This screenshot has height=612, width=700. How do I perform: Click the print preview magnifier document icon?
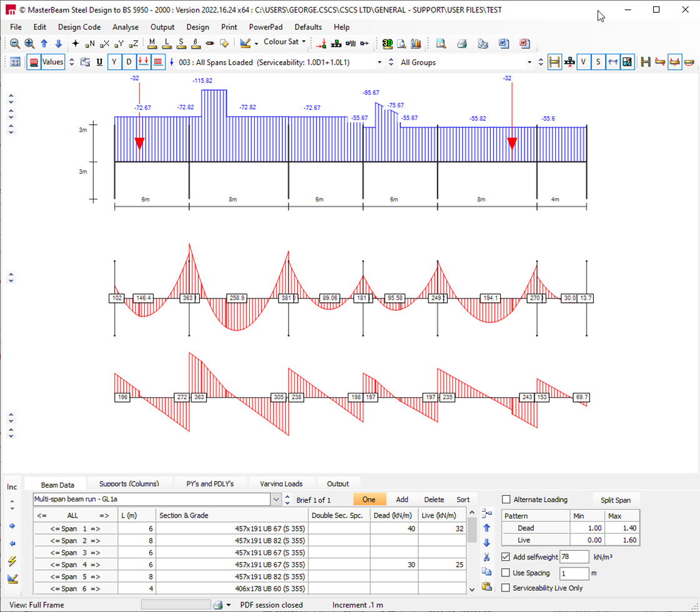pyautogui.click(x=441, y=43)
